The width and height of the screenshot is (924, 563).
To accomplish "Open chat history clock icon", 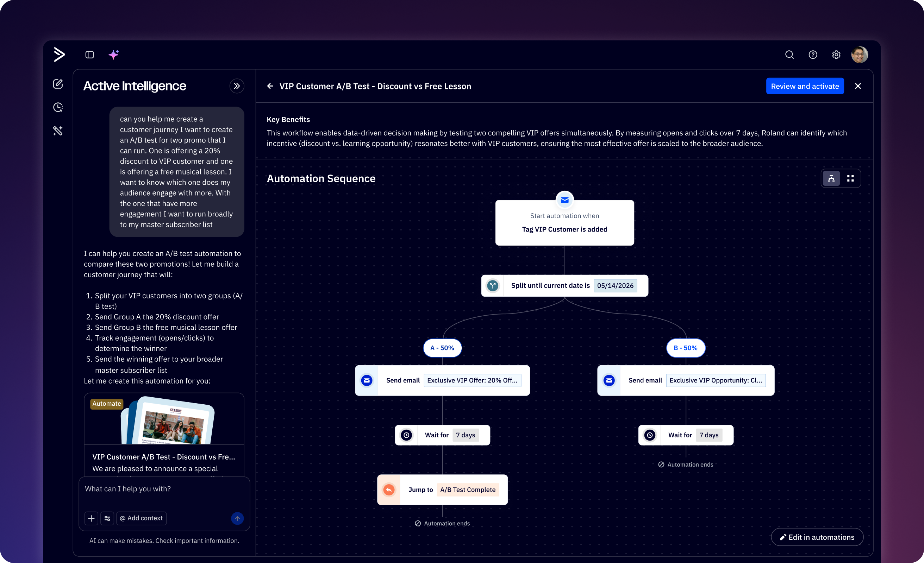I will point(58,108).
